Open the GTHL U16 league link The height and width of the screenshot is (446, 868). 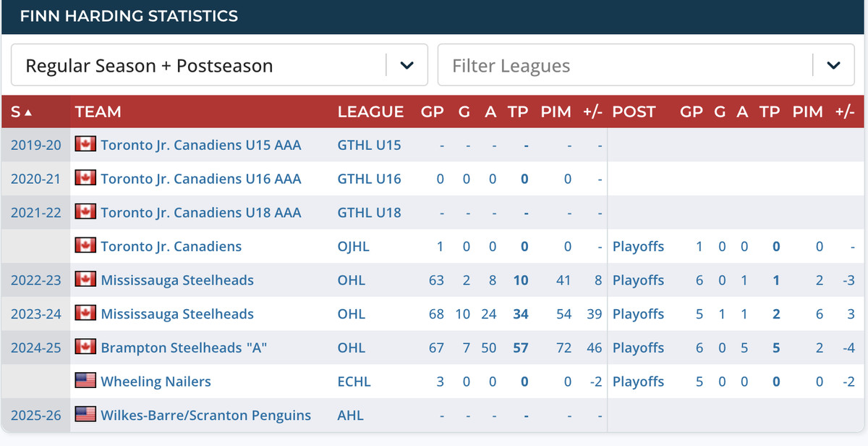[x=369, y=179]
